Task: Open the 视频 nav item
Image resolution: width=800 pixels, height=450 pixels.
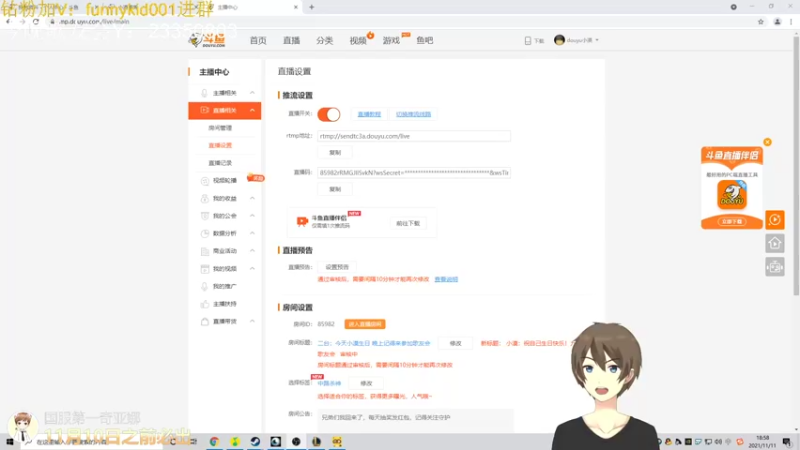Action: click(358, 40)
